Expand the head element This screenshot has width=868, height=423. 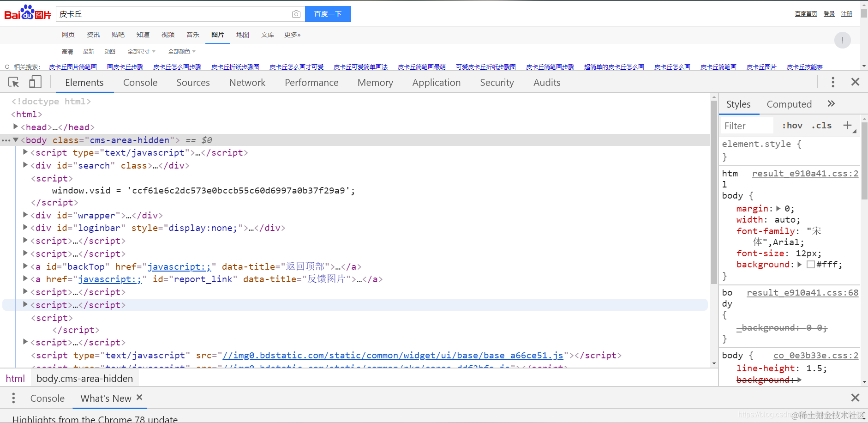(16, 127)
